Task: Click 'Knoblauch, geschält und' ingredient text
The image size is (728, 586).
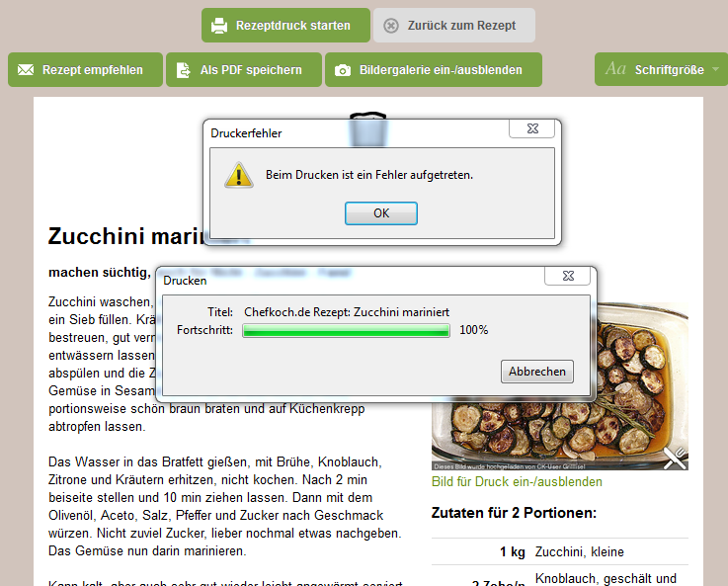Action: 606,578
